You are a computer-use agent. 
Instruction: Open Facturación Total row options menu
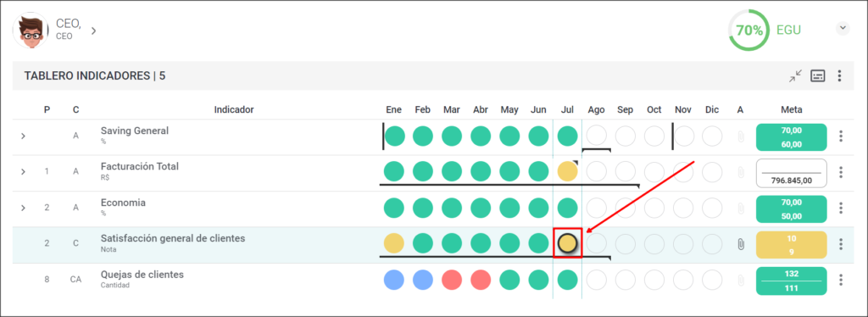[841, 172]
